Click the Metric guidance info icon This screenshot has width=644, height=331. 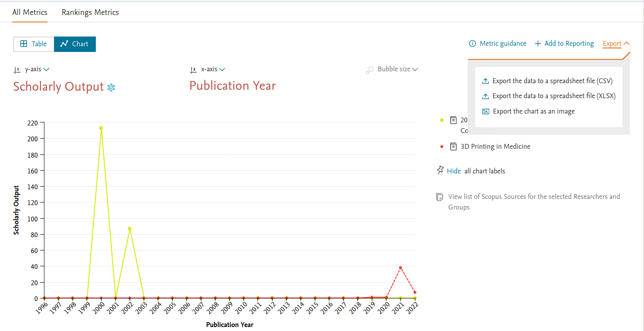473,44
